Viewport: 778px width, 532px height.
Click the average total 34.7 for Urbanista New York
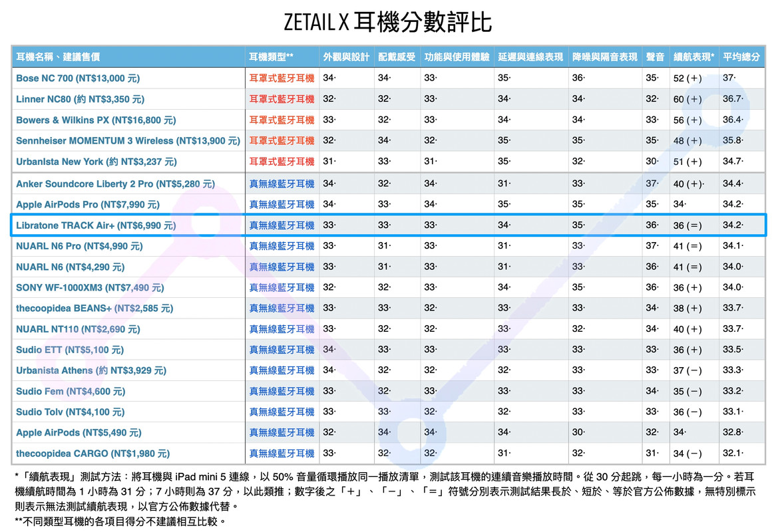pos(732,161)
